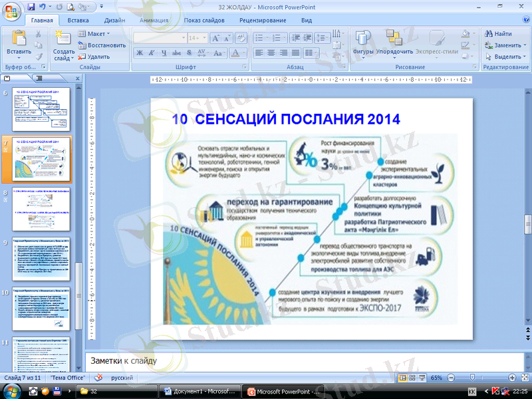Click the Save icon in the quick access toolbar
The width and height of the screenshot is (532, 399).
point(32,7)
